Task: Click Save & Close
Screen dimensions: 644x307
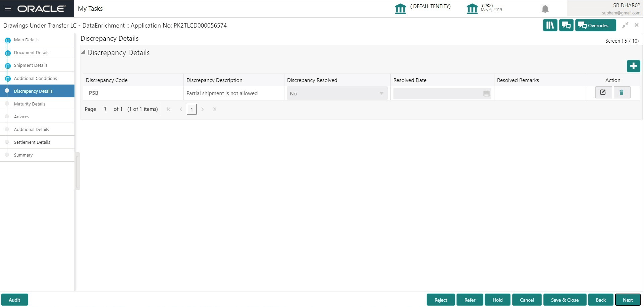Action: coord(565,300)
